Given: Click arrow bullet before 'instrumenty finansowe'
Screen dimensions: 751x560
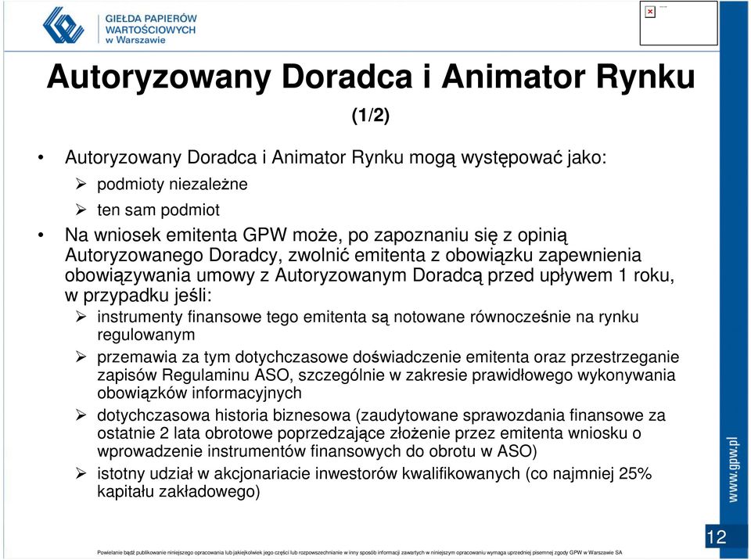Looking at the screenshot, I should (81, 316).
